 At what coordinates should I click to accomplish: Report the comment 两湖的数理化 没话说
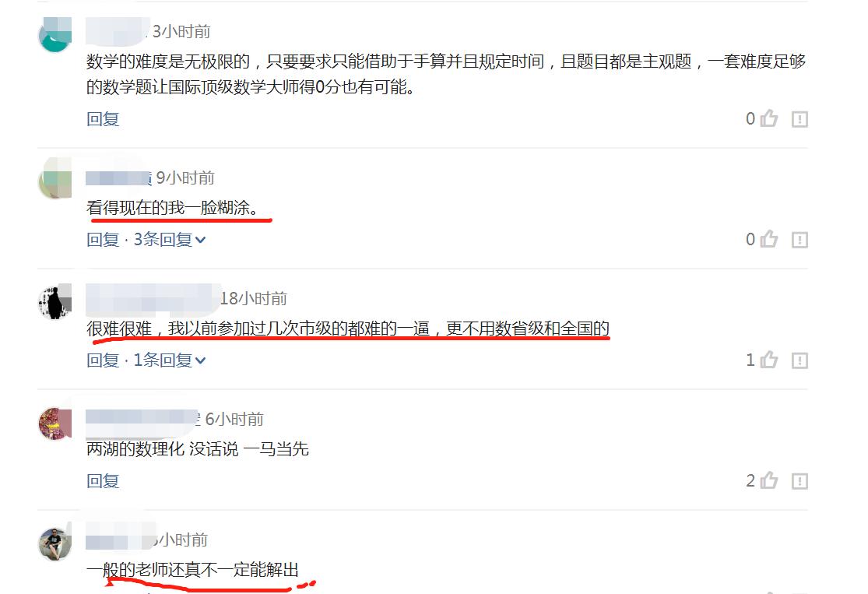pos(799,481)
